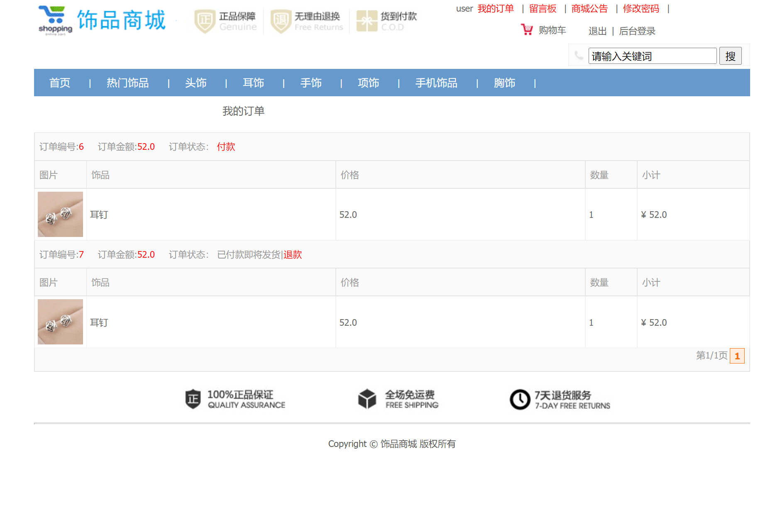Click 退出 to log out
Image resolution: width=780 pixels, height=532 pixels.
point(597,31)
